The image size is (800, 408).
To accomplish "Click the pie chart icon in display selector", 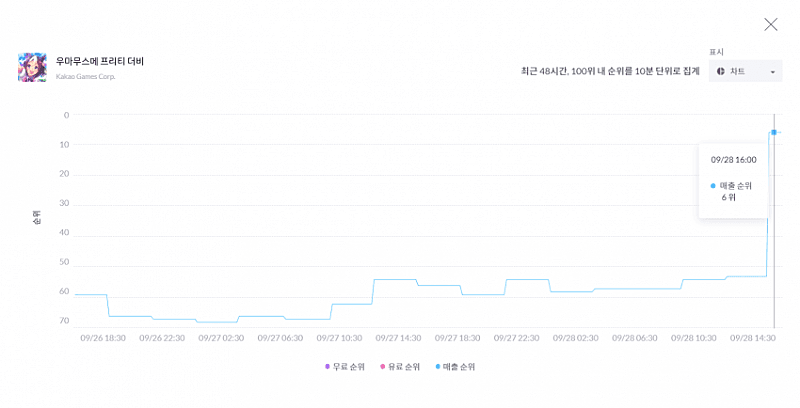I will 720,71.
